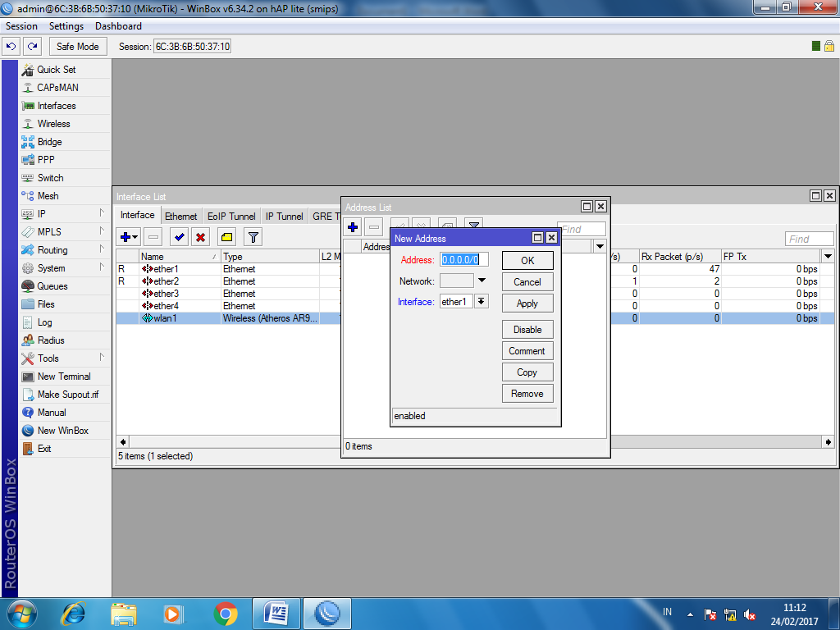Open Interface List columns dropdown arrow
The height and width of the screenshot is (630, 840).
[829, 257]
